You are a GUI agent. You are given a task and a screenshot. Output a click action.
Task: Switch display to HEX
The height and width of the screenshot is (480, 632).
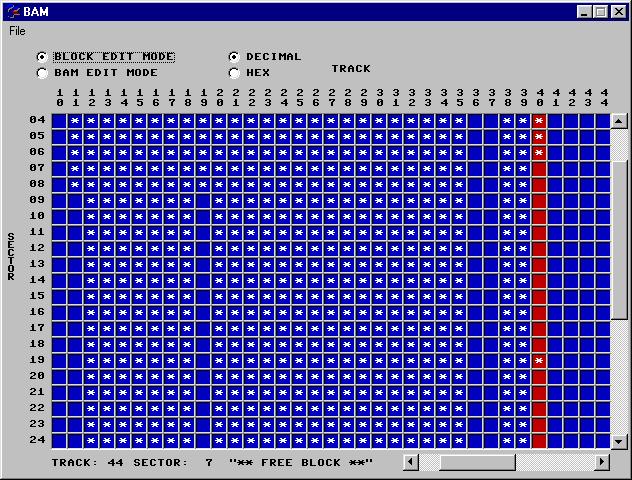234,73
